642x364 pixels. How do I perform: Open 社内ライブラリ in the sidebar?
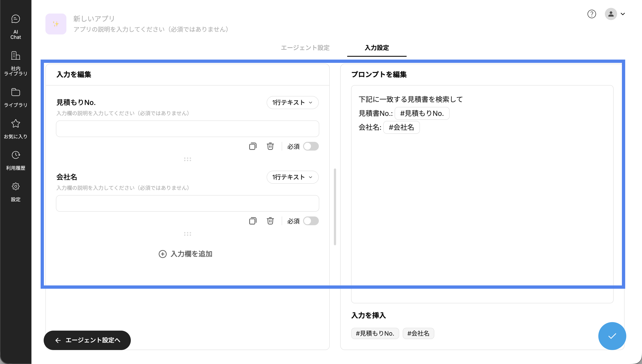click(x=16, y=63)
